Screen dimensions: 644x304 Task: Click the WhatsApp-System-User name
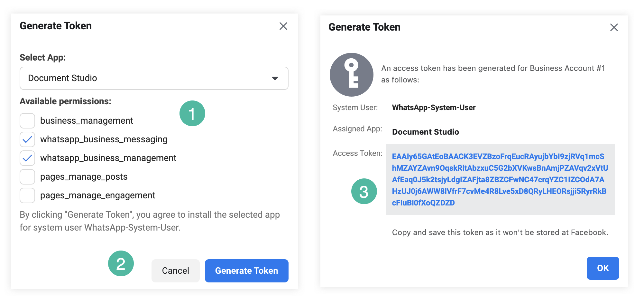[x=434, y=107]
